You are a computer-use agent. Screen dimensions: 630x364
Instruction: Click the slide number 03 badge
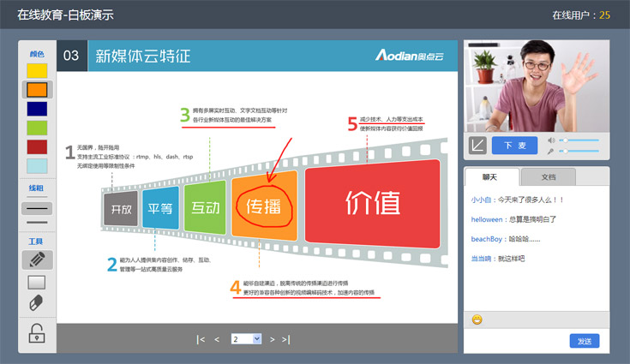71,56
